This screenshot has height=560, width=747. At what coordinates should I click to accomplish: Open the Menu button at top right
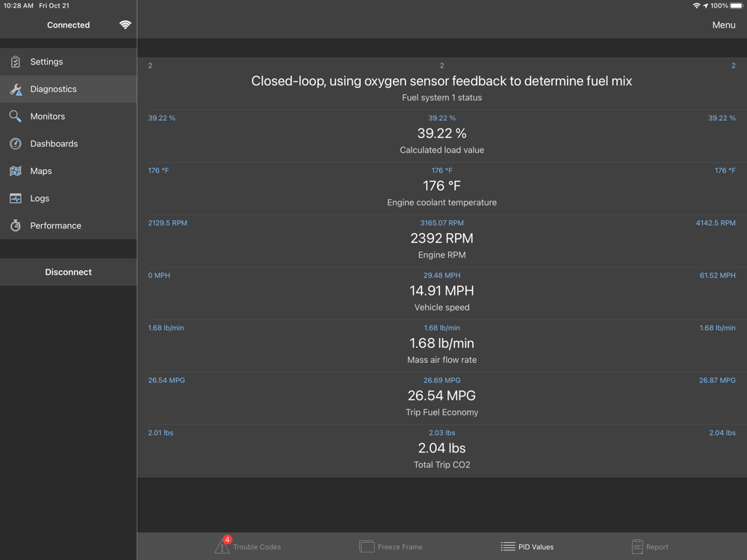coord(724,25)
